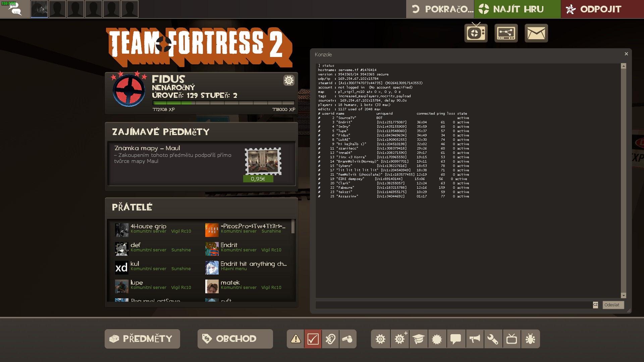This screenshot has width=644, height=362.
Task: Click the warning report player icon
Action: pos(296,339)
